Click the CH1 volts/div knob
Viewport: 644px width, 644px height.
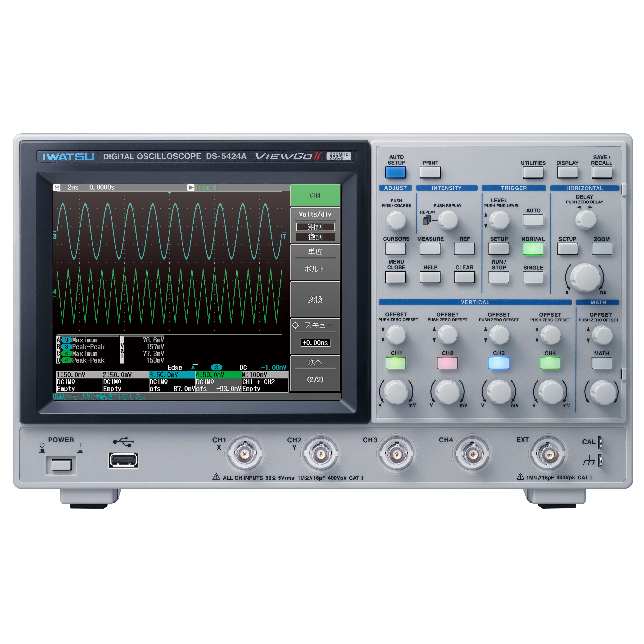click(x=396, y=392)
